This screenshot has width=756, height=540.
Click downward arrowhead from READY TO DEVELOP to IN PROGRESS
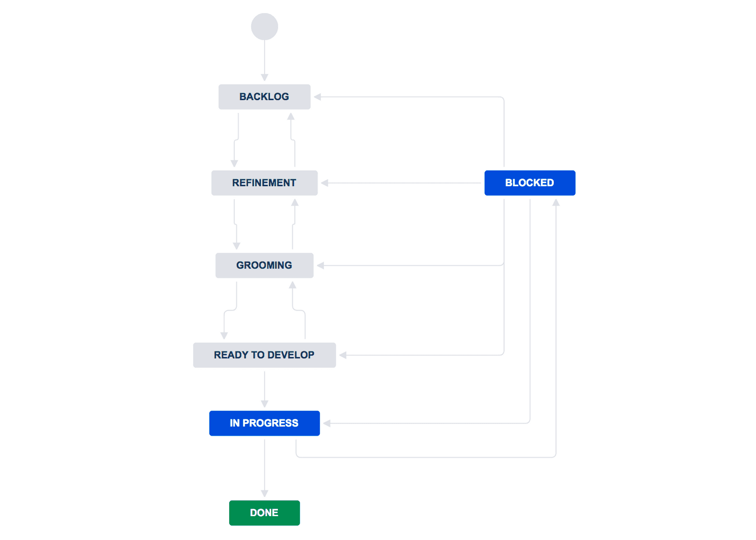point(264,403)
